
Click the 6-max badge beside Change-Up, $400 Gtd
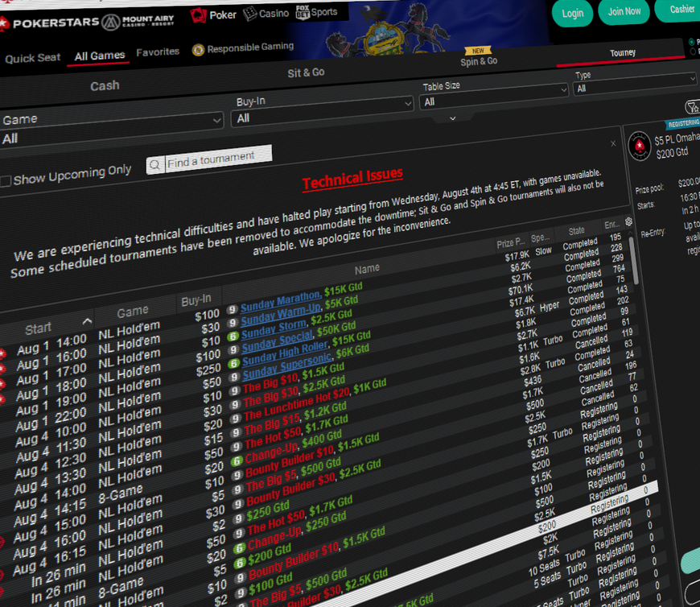pos(237,461)
